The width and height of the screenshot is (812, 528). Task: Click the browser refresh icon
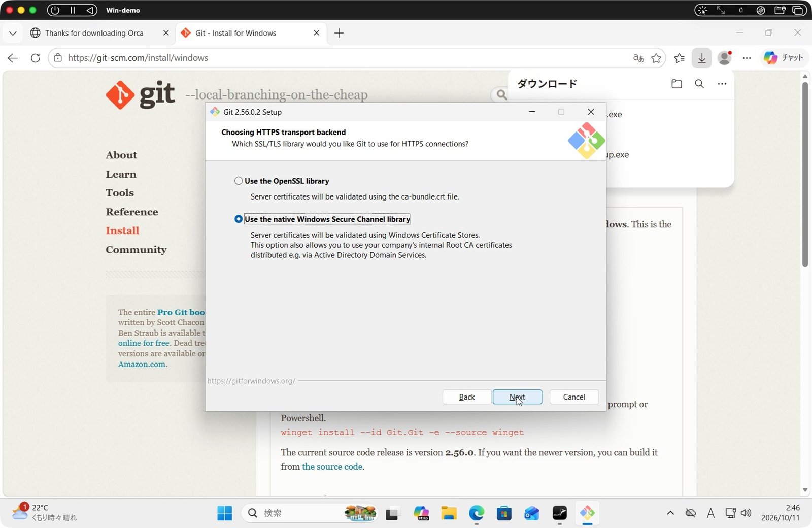[x=35, y=58]
